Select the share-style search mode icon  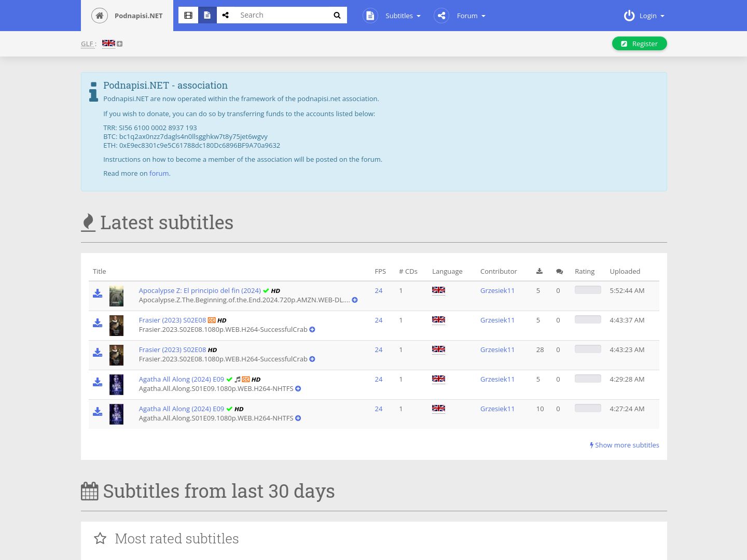[225, 15]
